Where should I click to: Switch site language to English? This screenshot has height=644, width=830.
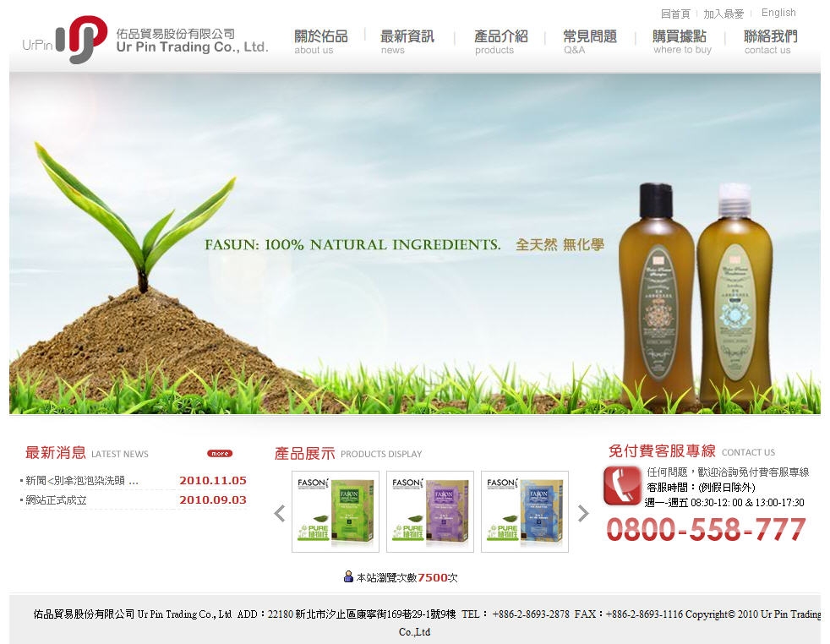(x=778, y=13)
